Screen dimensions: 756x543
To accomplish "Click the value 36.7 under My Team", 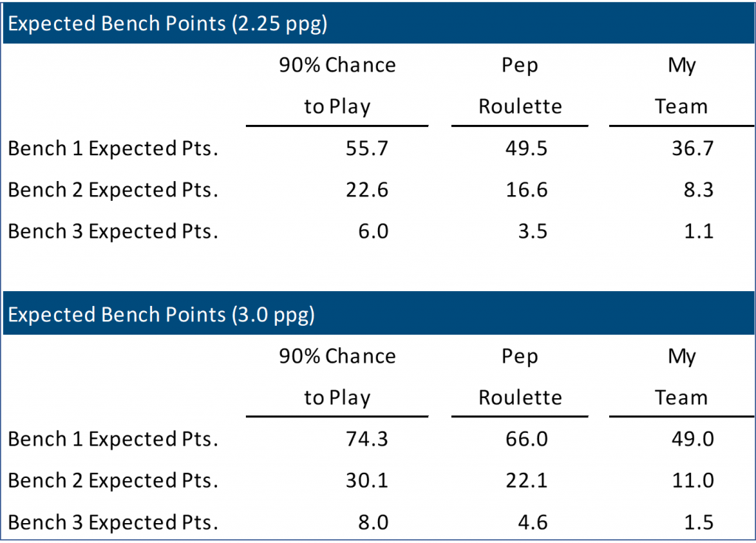I will [693, 148].
